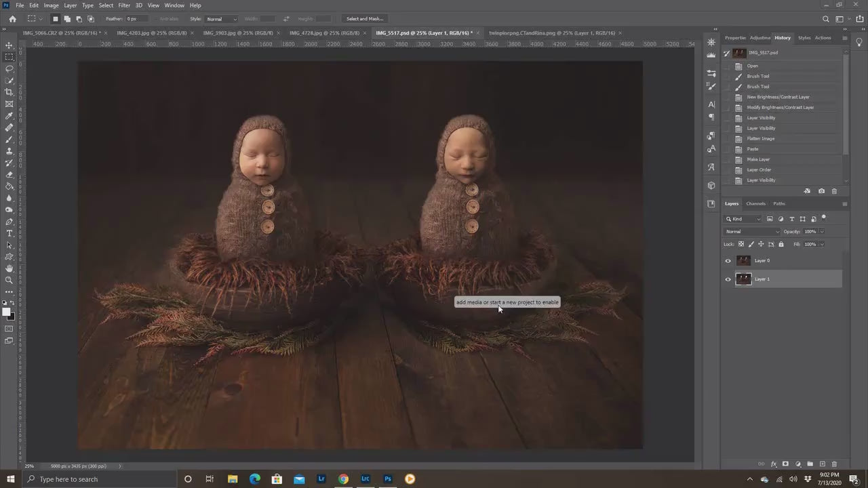
Task: Switch to the Channels tab
Action: coord(755,203)
